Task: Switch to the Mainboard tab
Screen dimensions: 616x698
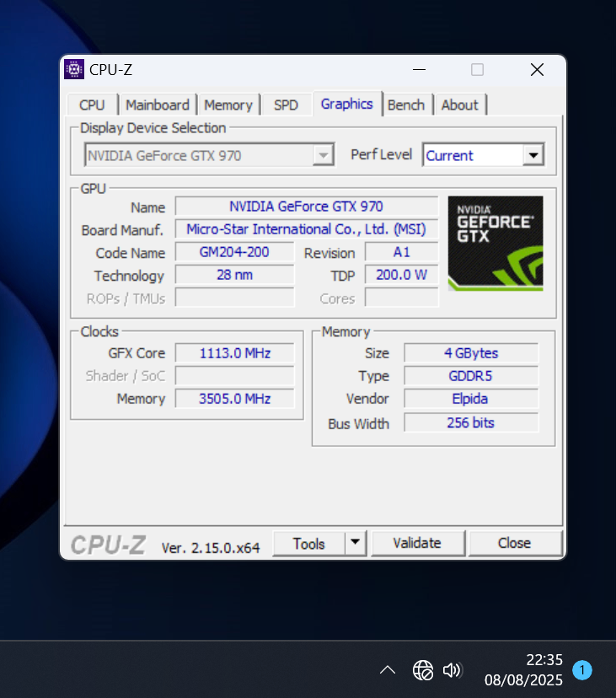Action: pyautogui.click(x=158, y=105)
